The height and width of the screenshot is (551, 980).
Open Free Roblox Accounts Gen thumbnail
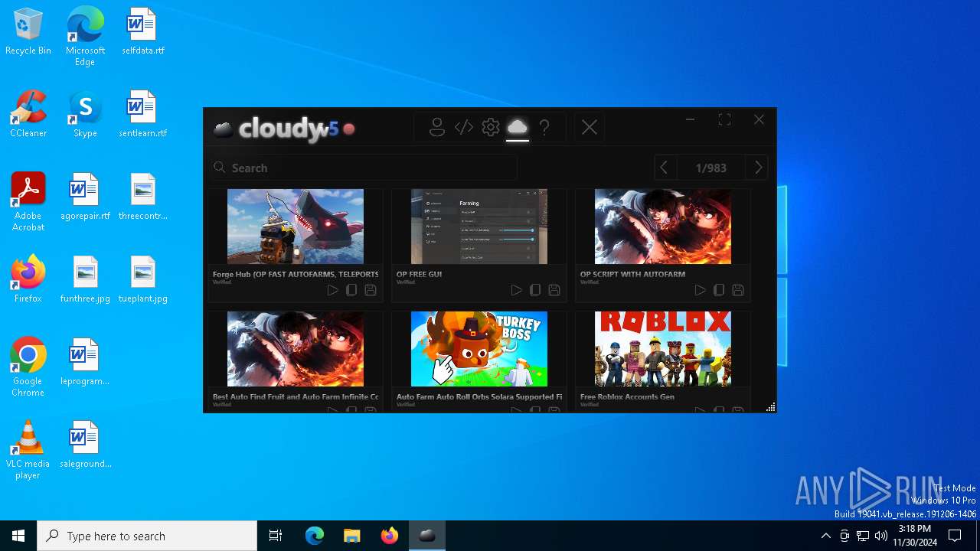tap(663, 349)
